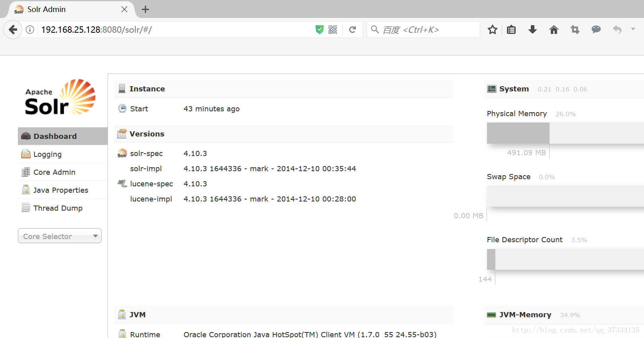Click the Java Properties jar icon
The height and width of the screenshot is (338, 644).
click(x=26, y=190)
